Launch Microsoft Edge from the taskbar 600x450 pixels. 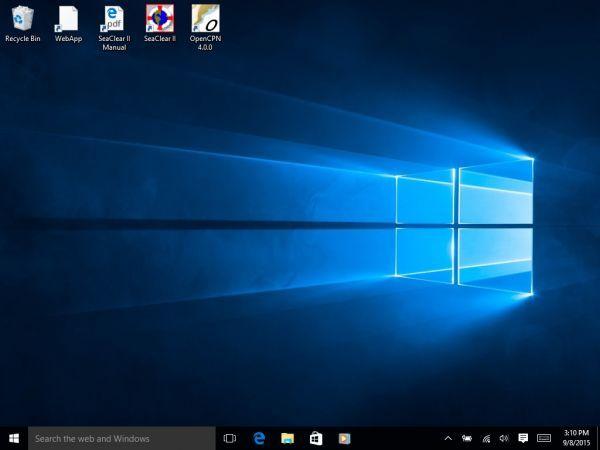coord(258,438)
